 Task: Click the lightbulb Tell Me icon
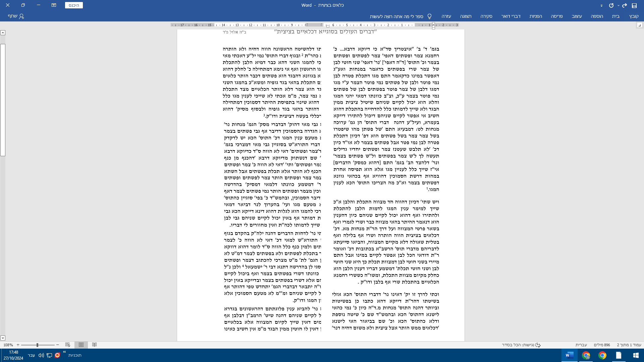[x=429, y=16]
